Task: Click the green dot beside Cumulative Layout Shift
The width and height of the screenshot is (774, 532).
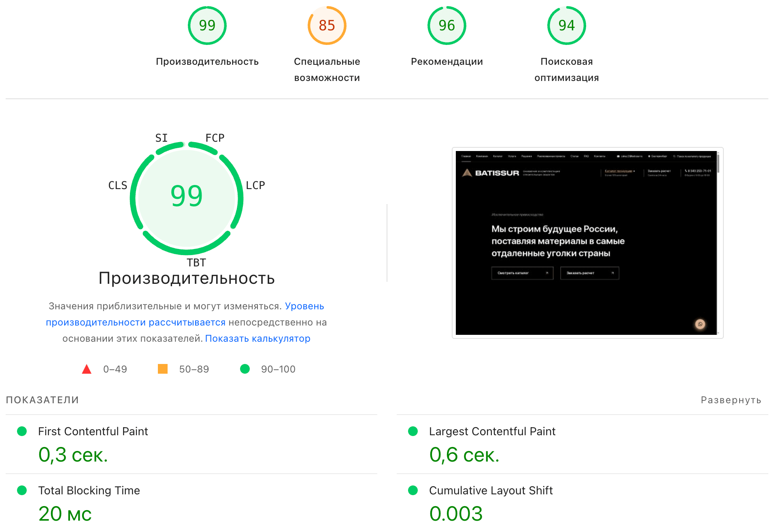Action: pyautogui.click(x=413, y=490)
